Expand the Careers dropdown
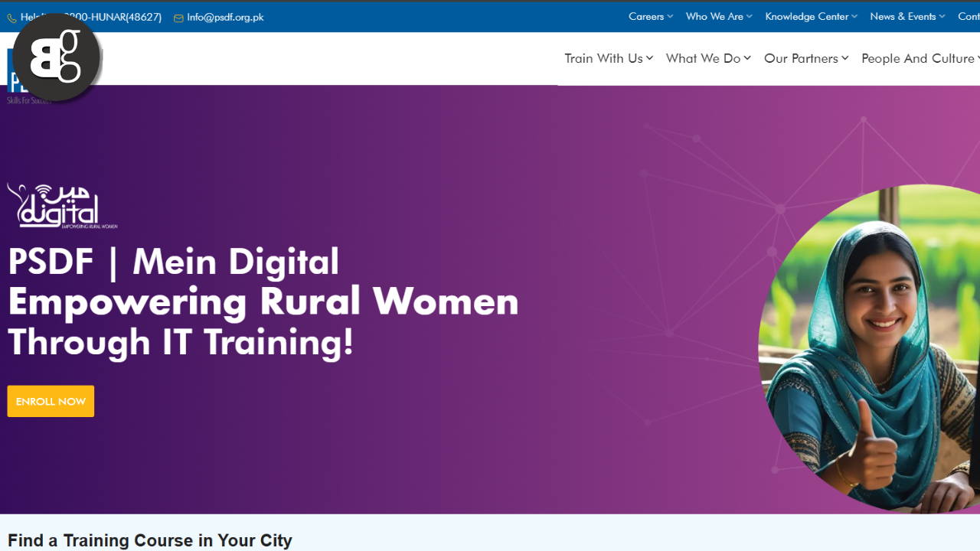980x551 pixels. click(x=650, y=16)
